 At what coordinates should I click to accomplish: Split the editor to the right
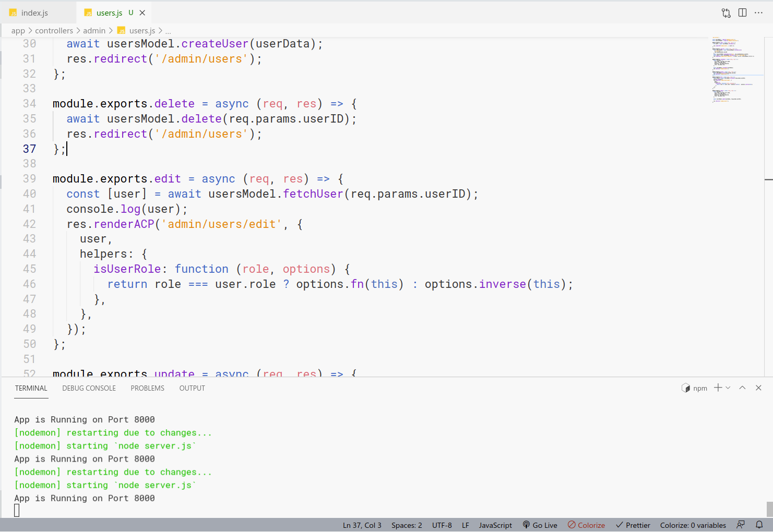pyautogui.click(x=742, y=13)
